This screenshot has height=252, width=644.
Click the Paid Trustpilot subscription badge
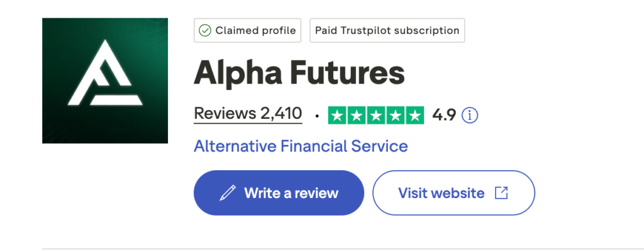[x=387, y=30]
